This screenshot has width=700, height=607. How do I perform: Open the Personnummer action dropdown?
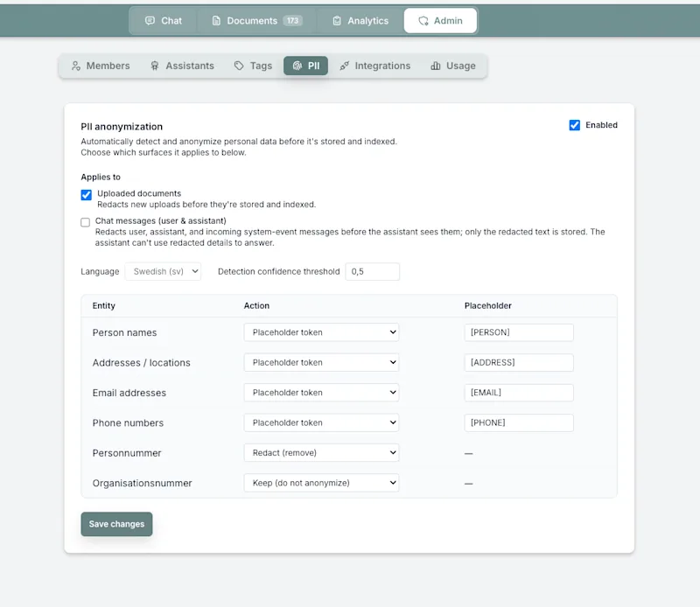tap(321, 452)
